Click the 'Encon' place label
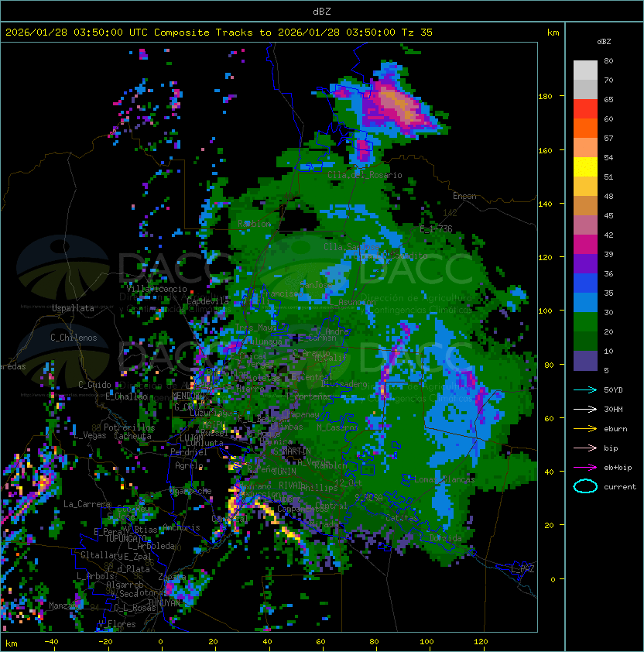This screenshot has height=652, width=644. tap(464, 196)
